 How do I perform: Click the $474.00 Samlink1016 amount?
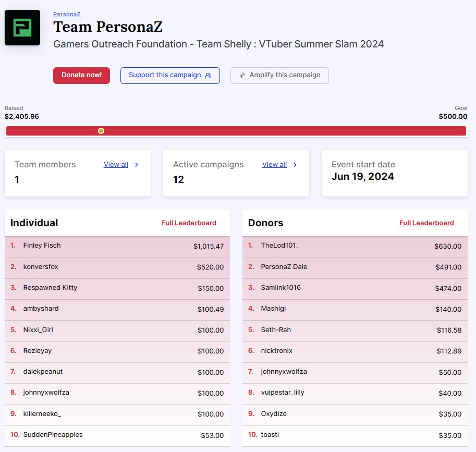pos(448,288)
